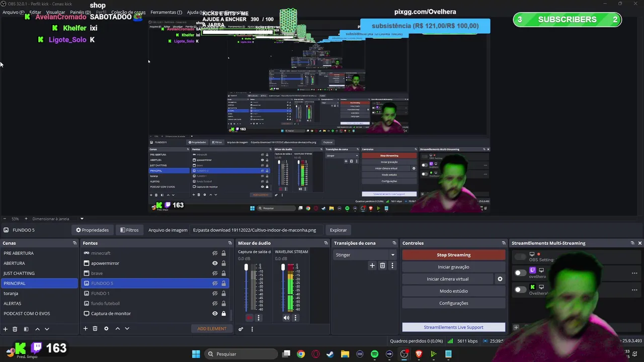
Task: Select the JUST CHATTING scene
Action: (39, 273)
